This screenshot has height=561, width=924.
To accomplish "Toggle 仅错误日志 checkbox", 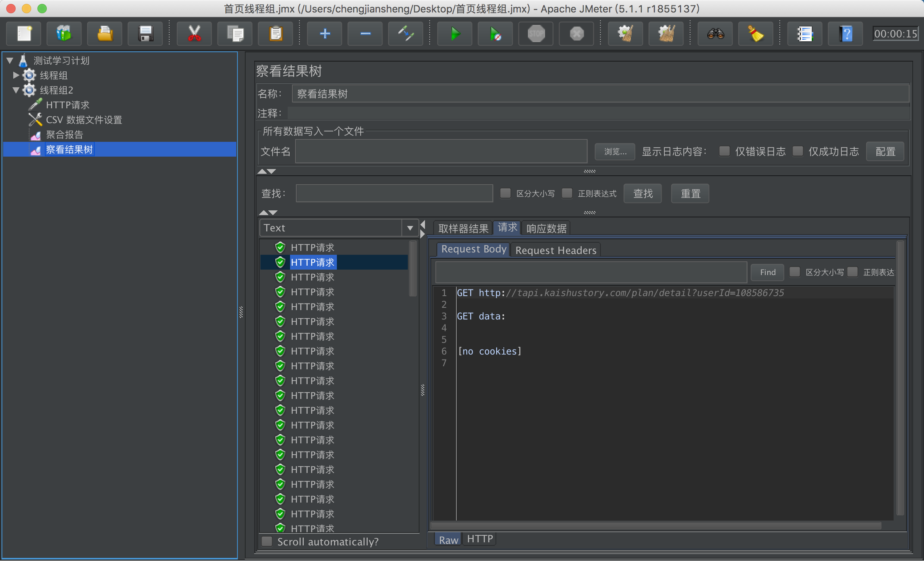I will 724,151.
